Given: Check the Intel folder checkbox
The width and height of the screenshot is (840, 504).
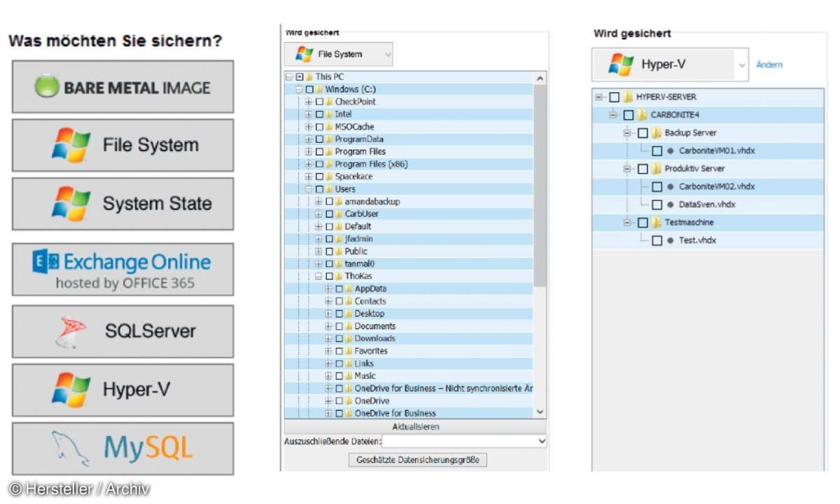Looking at the screenshot, I should [x=319, y=114].
